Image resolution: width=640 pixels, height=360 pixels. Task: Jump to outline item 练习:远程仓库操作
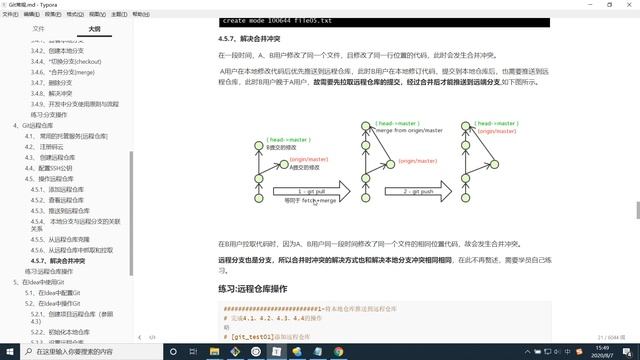point(49,271)
